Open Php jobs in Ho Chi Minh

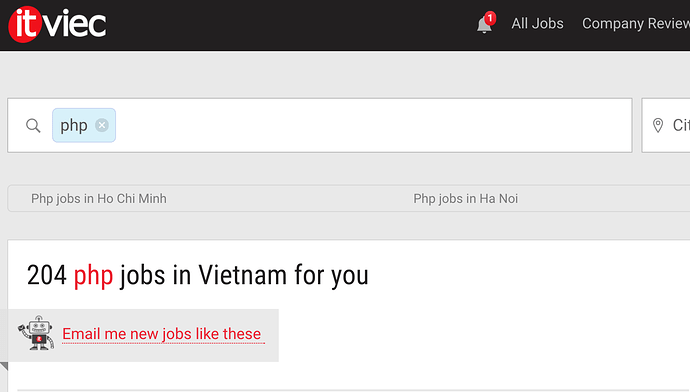tap(99, 198)
